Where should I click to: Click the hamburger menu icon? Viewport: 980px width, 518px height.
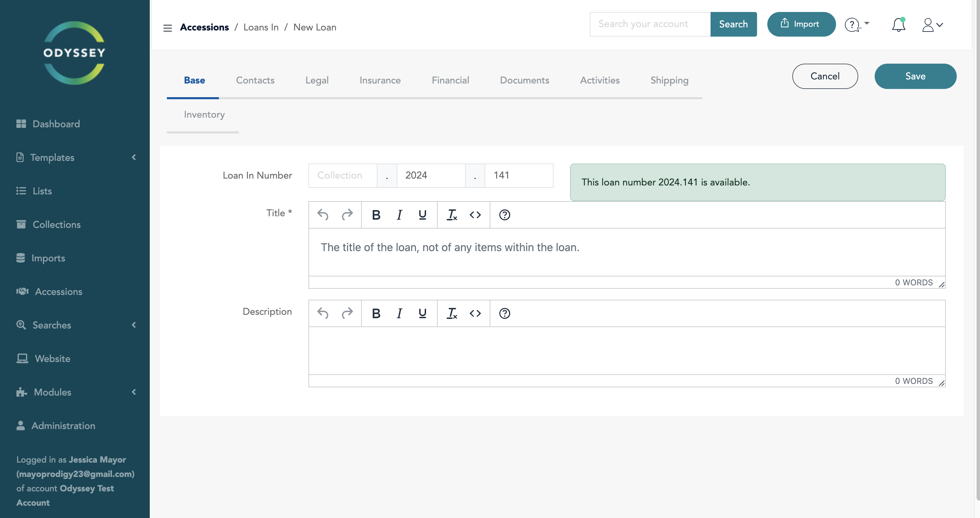(x=168, y=28)
